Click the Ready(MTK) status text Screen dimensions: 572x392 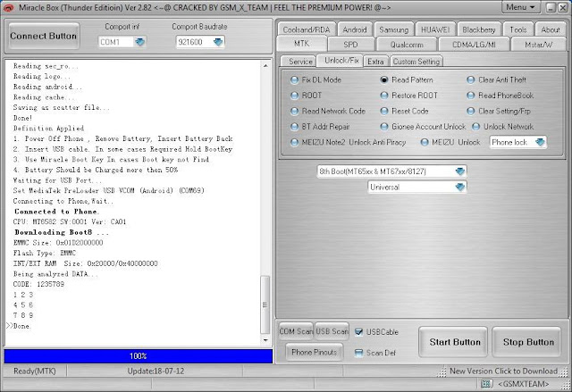pyautogui.click(x=35, y=371)
